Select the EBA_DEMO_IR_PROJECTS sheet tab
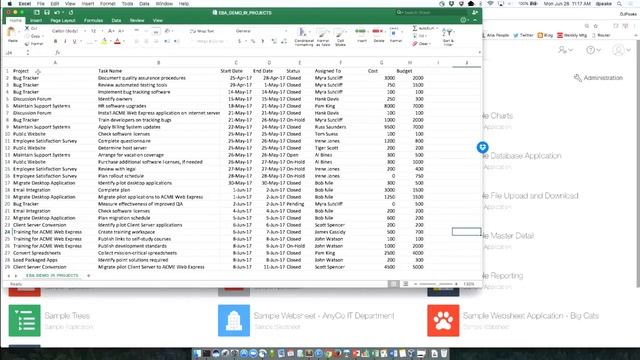This screenshot has width=640, height=360. coord(52,276)
